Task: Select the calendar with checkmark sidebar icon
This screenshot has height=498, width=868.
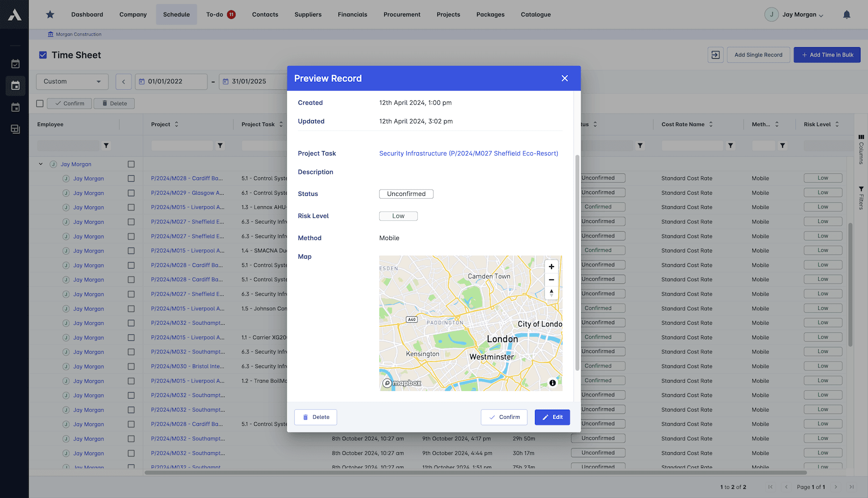Action: pyautogui.click(x=15, y=64)
